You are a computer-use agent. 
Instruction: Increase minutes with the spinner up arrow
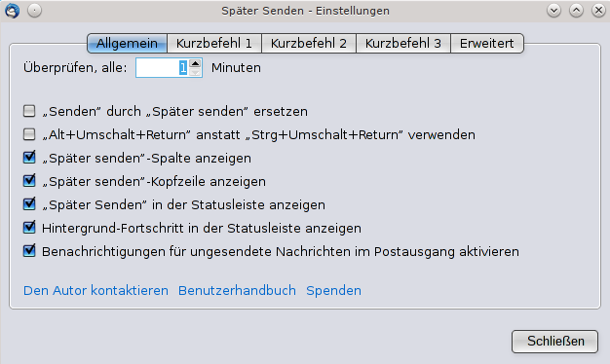coord(195,63)
